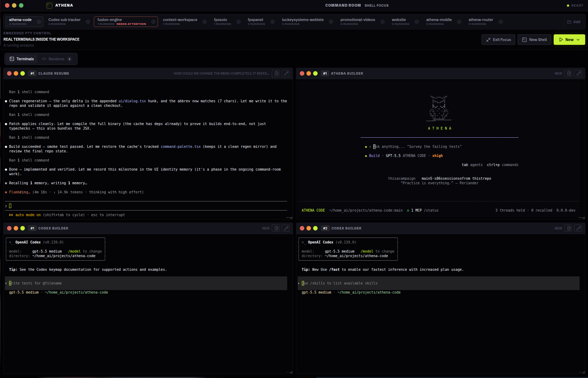Click red dot in #1 Codex Builder panel

(x=9, y=228)
